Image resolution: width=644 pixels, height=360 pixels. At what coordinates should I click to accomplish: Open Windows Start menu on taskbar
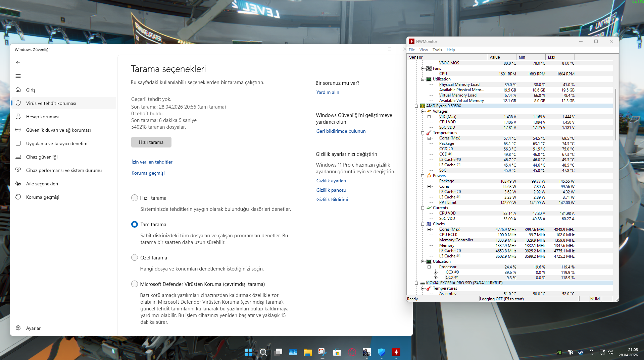pyautogui.click(x=248, y=352)
